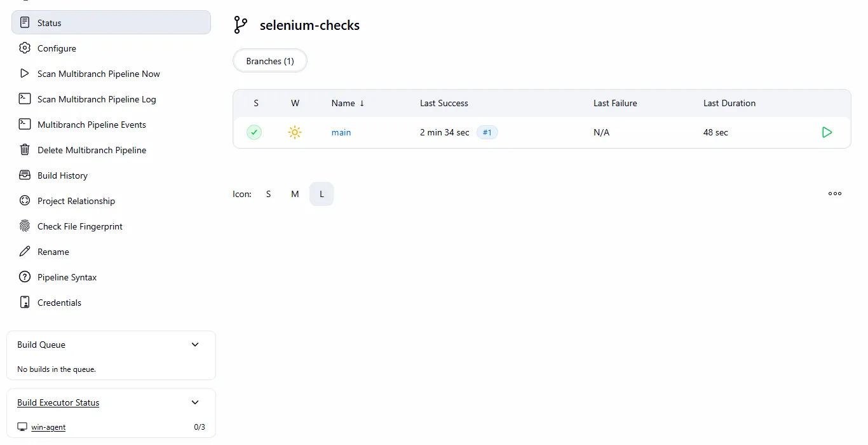The image size is (868, 445).
Task: Switch to the Branches (1) tab
Action: point(270,61)
